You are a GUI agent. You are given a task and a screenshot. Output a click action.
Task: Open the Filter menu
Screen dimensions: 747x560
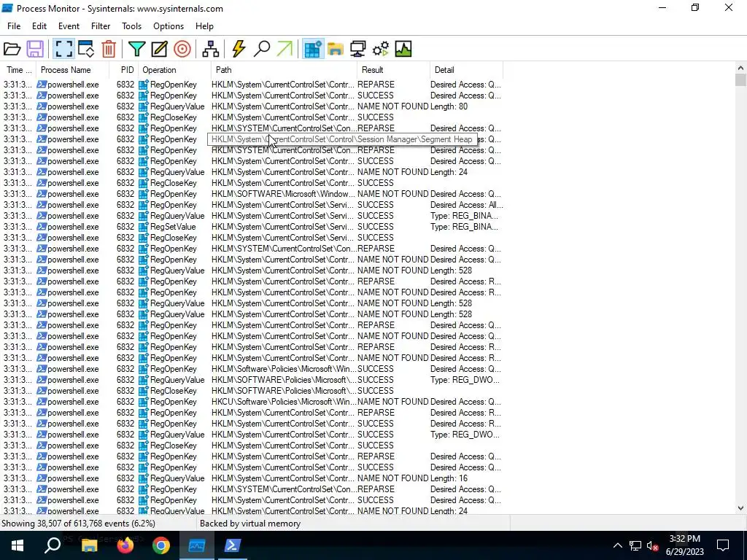[x=101, y=26]
